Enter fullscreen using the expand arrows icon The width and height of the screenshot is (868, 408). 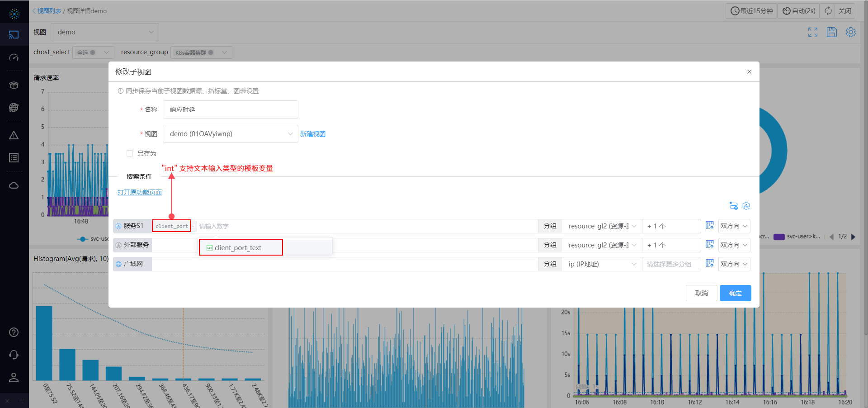pyautogui.click(x=812, y=32)
